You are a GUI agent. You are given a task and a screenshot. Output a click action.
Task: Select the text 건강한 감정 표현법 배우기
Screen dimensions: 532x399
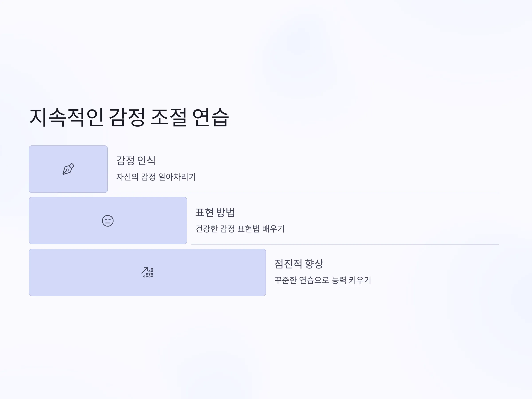pos(240,229)
